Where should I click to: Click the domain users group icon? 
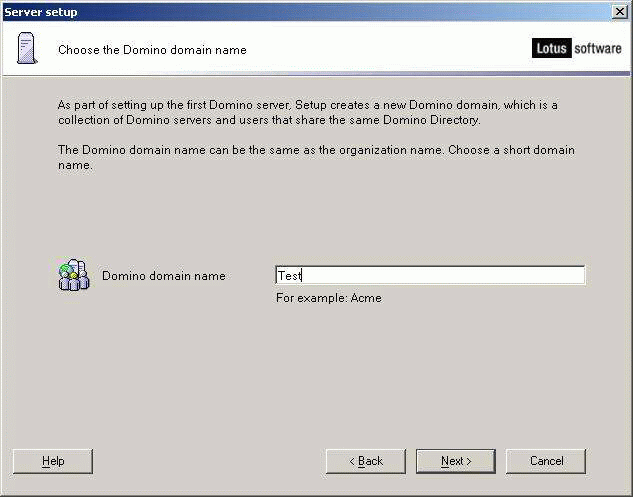[73, 275]
